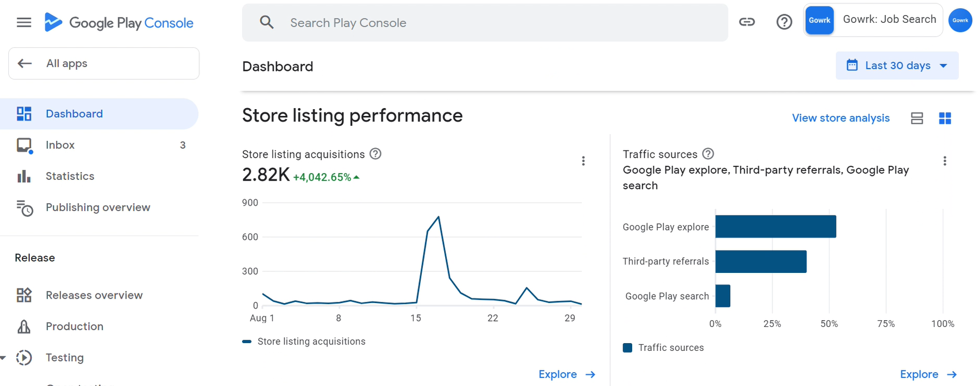The width and height of the screenshot is (980, 386).
Task: Open Last 30 days date dropdown
Action: click(x=897, y=65)
